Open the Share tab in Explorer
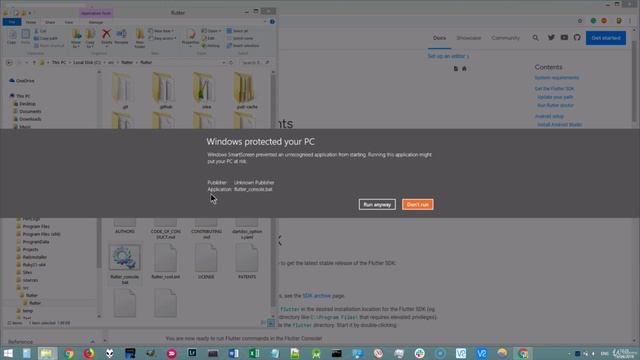The image size is (640, 360). tap(50, 22)
